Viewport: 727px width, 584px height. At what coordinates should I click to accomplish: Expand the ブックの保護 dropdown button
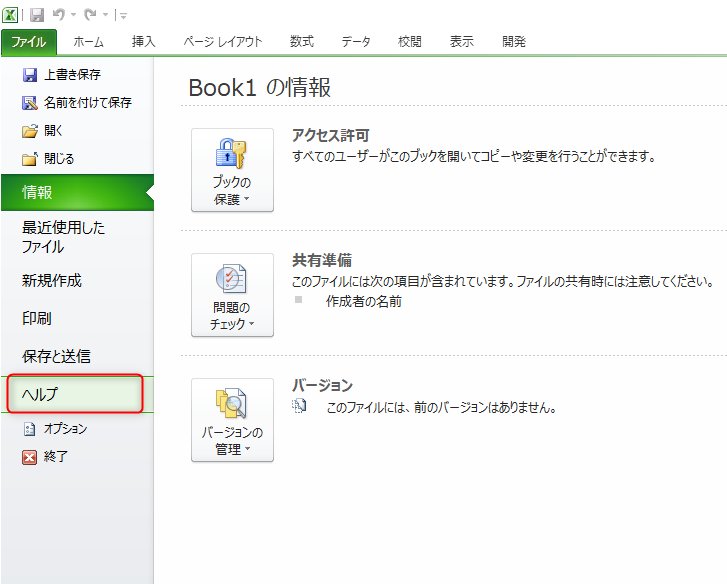point(232,170)
